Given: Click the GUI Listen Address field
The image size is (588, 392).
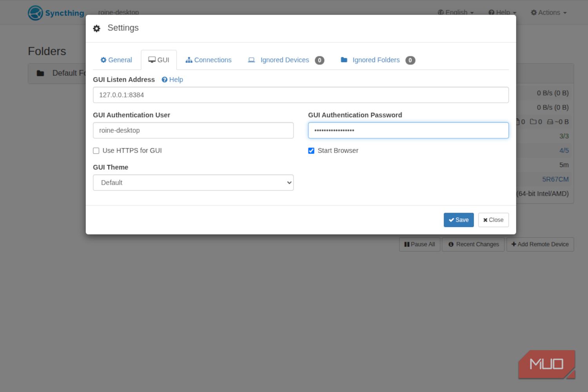Looking at the screenshot, I should coord(301,95).
